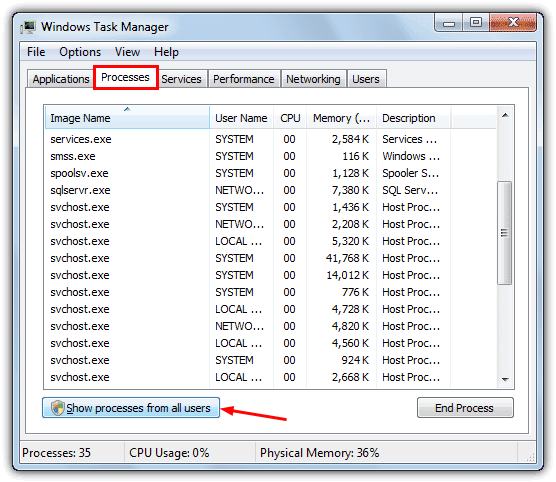Click the vertical scrollbar thumb
This screenshot has height=482, width=556.
(x=505, y=233)
